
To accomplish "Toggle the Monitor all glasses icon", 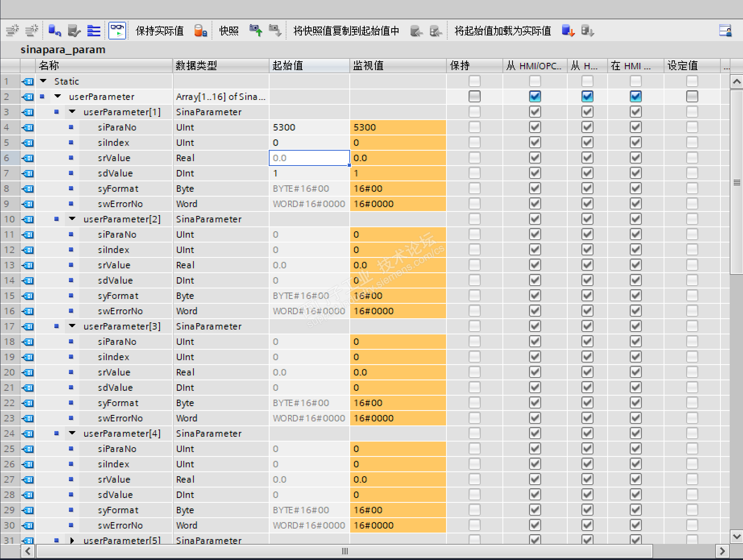I will [x=117, y=31].
